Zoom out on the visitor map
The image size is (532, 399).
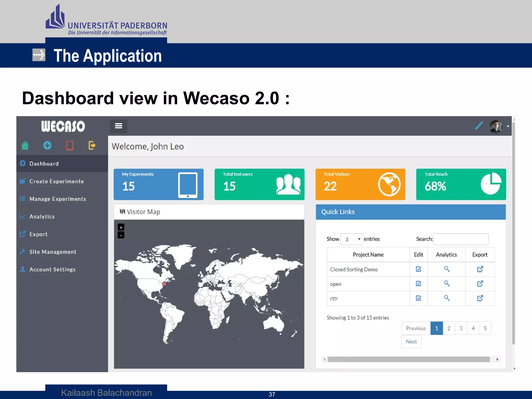121,235
